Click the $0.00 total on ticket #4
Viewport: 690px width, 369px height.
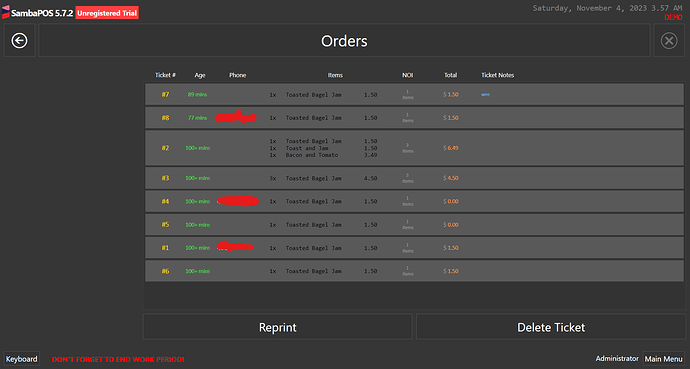pyautogui.click(x=451, y=201)
